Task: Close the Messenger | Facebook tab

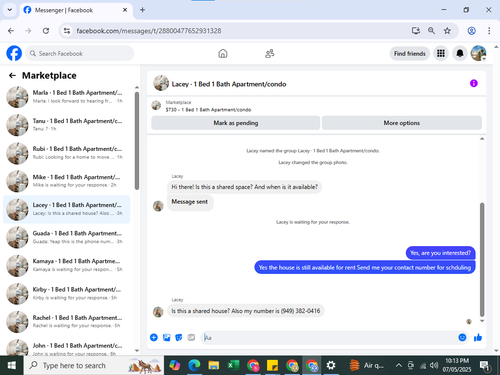Action: tap(125, 10)
